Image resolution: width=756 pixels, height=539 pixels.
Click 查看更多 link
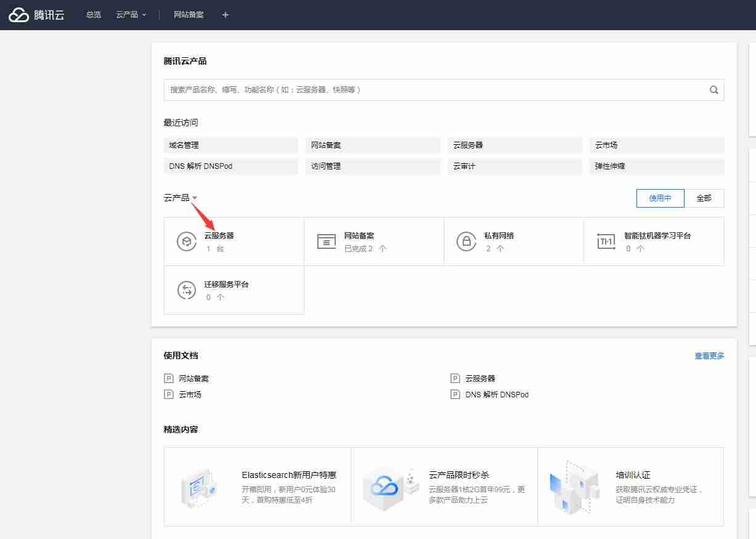pos(709,356)
